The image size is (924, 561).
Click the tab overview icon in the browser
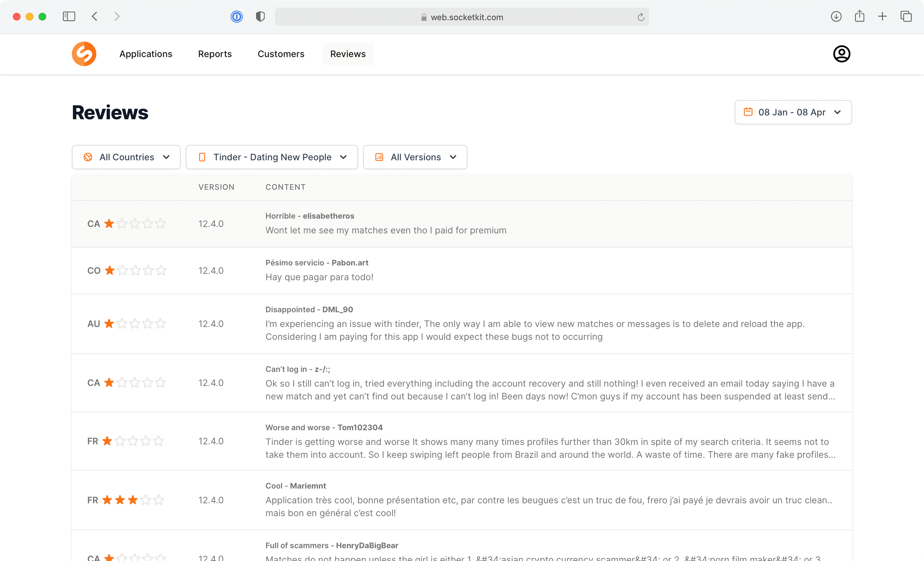(906, 16)
